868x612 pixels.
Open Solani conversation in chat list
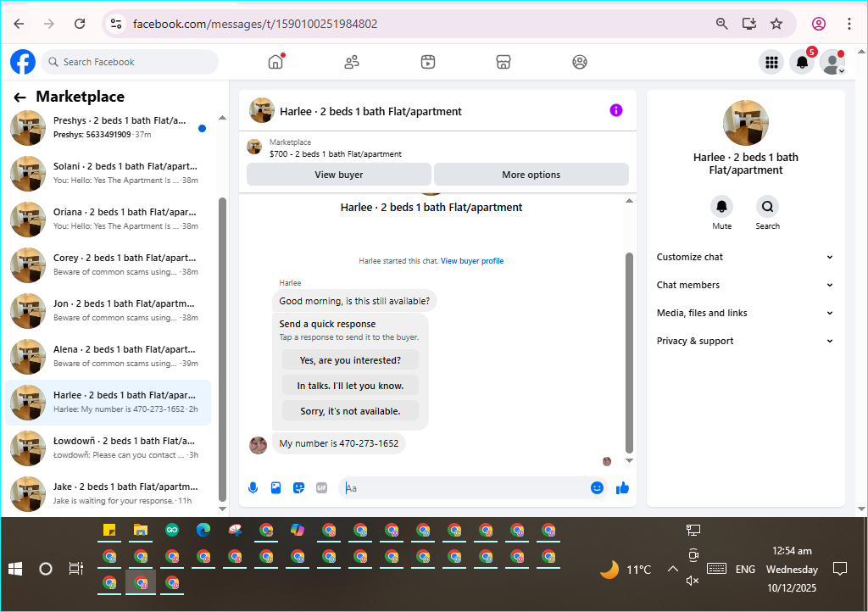(108, 173)
